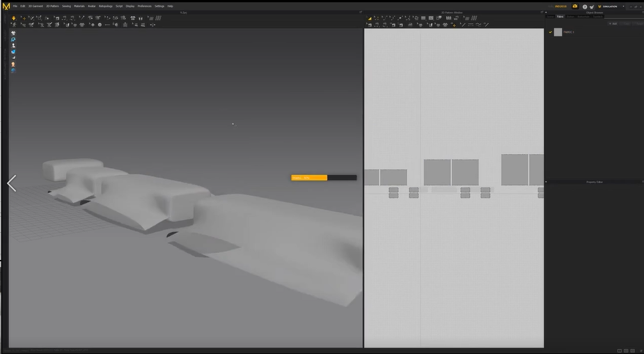The height and width of the screenshot is (354, 644).
Task: Click the slanted grid icon at end of 3D toolbar
Action: click(x=158, y=18)
